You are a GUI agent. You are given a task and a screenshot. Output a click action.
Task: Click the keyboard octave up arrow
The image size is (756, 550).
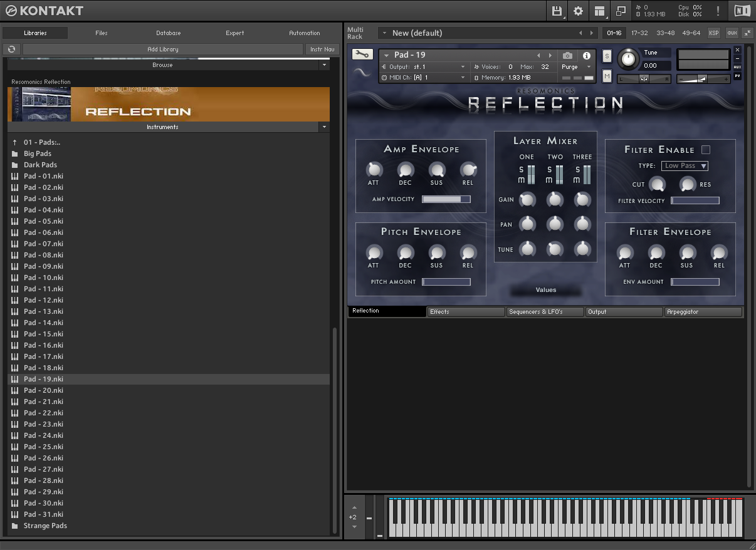tap(354, 507)
